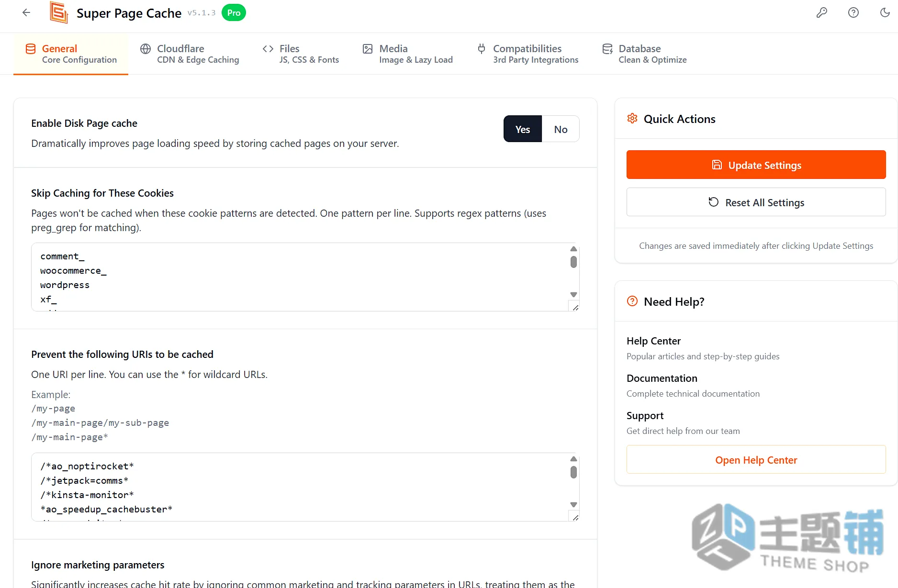
Task: Click the "wordpress" cookie line
Action: (x=65, y=285)
